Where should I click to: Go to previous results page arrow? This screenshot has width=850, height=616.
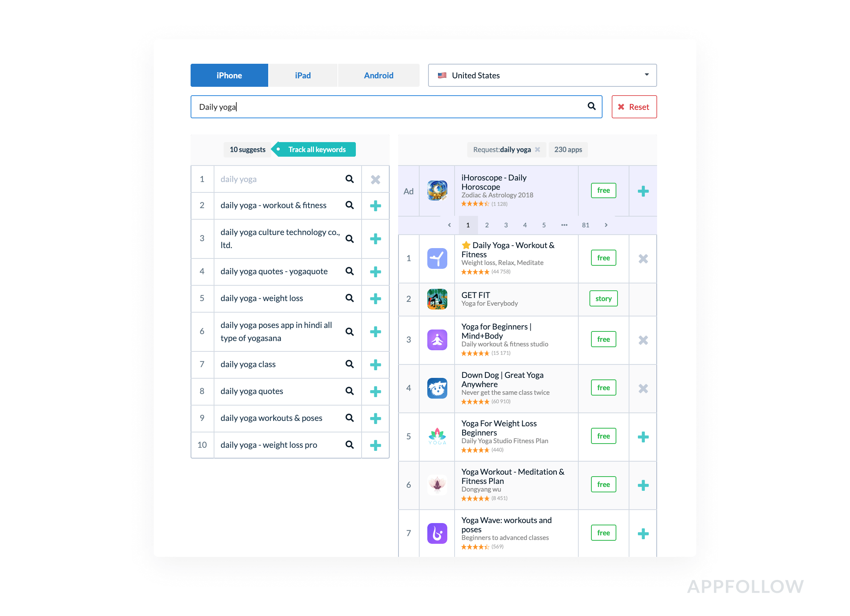tap(449, 225)
